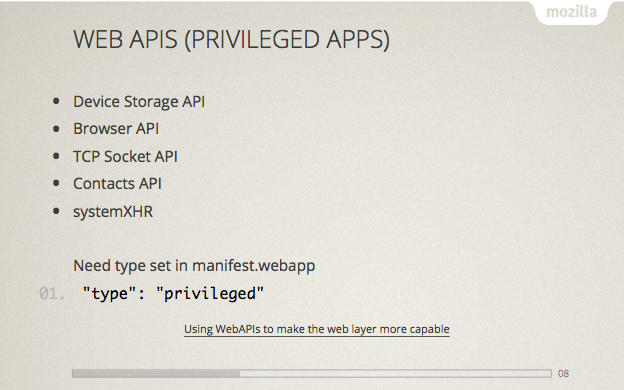Viewport: 624px width, 390px height.
Task: Select the 'Device Storage API' bullet
Action: click(139, 102)
